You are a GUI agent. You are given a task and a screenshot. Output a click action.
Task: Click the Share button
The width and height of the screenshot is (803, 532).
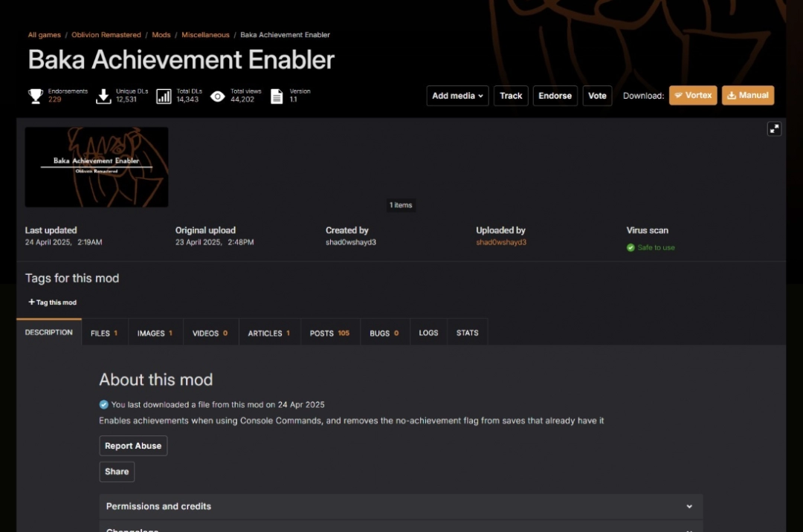click(117, 472)
